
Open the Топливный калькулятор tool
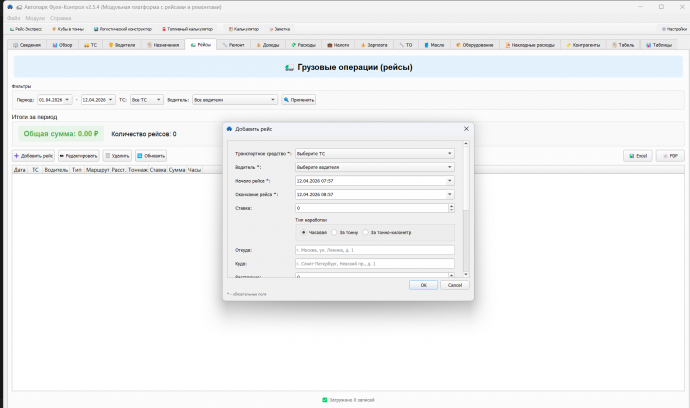click(187, 29)
